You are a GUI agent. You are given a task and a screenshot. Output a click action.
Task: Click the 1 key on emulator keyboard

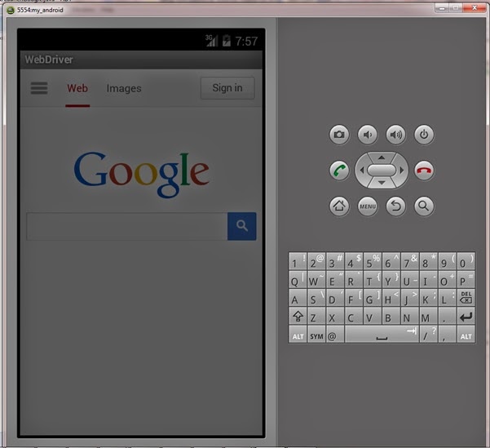(298, 261)
